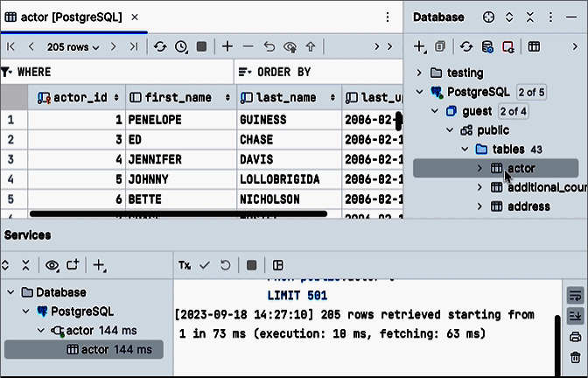
Task: Submit changes with the up arrow icon
Action: [311, 46]
